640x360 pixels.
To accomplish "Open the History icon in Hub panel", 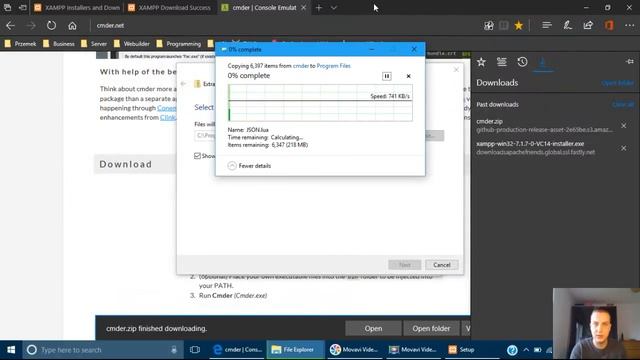I will pos(522,62).
